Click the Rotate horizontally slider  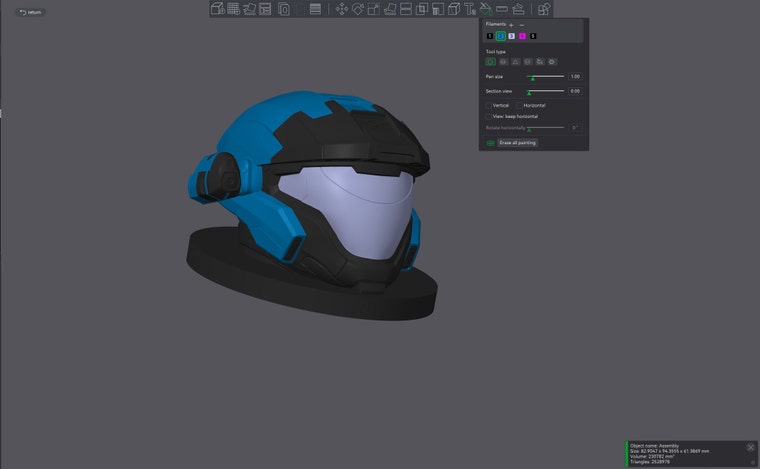point(546,128)
